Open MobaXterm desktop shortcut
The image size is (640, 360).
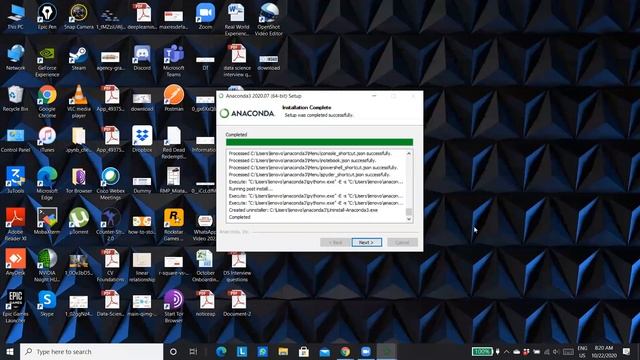coord(47,222)
